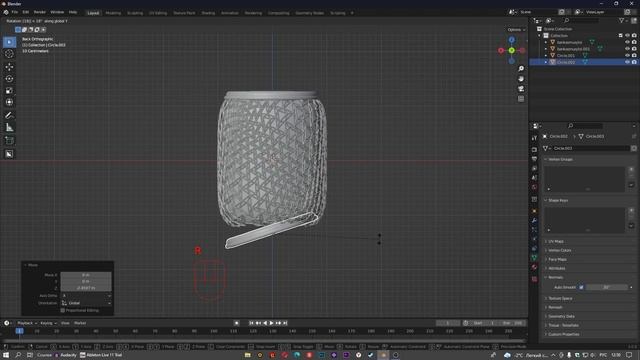Enable Proportional Editing checkbox
Image resolution: width=640 pixels, height=360 pixels.
(x=63, y=310)
